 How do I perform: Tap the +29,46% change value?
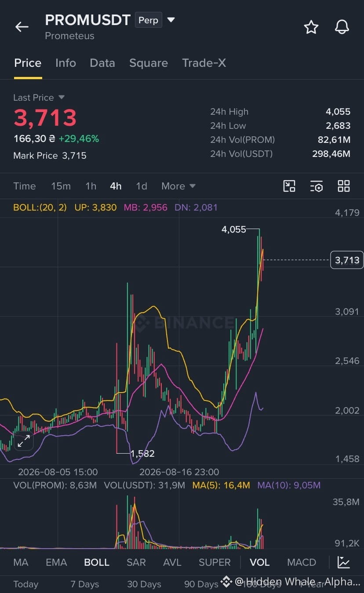(79, 138)
